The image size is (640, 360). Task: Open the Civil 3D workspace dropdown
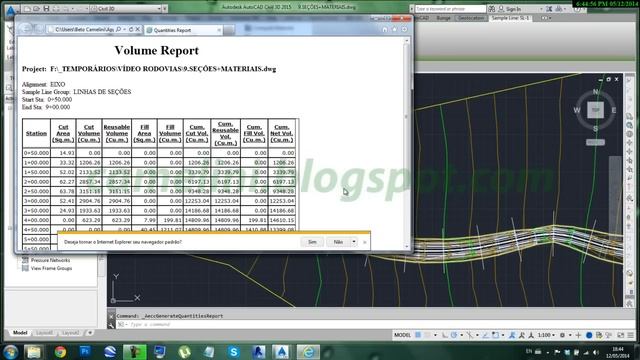click(x=126, y=8)
